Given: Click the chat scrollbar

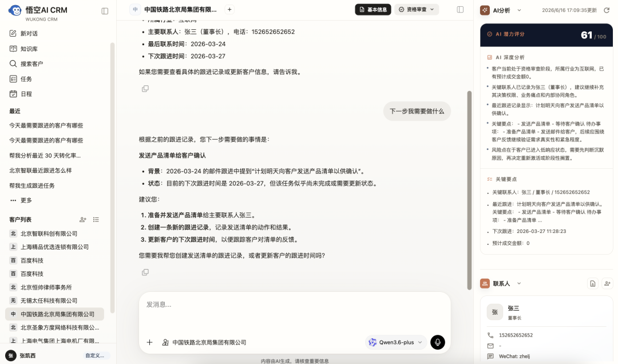Looking at the screenshot, I should 469,190.
